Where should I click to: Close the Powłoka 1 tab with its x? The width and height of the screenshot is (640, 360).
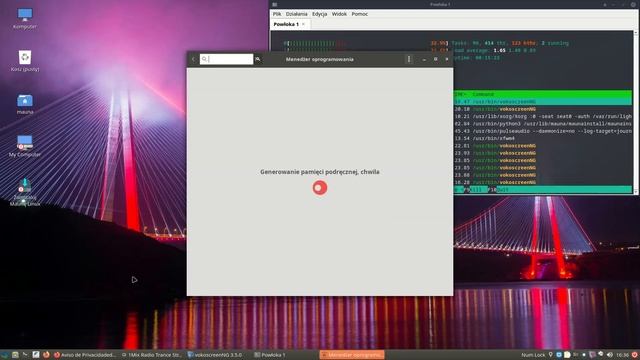[303, 24]
